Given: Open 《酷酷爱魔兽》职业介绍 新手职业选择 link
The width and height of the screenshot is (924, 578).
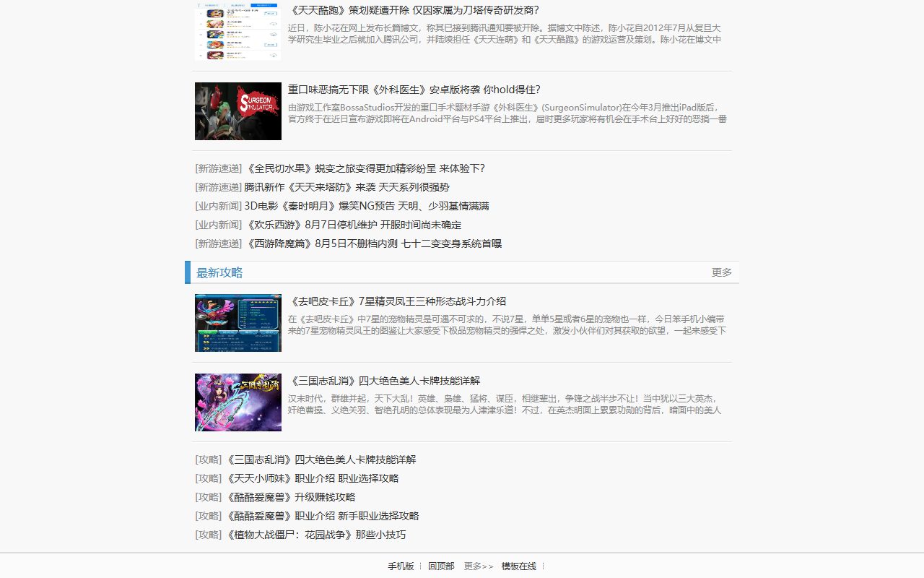Looking at the screenshot, I should (322, 516).
